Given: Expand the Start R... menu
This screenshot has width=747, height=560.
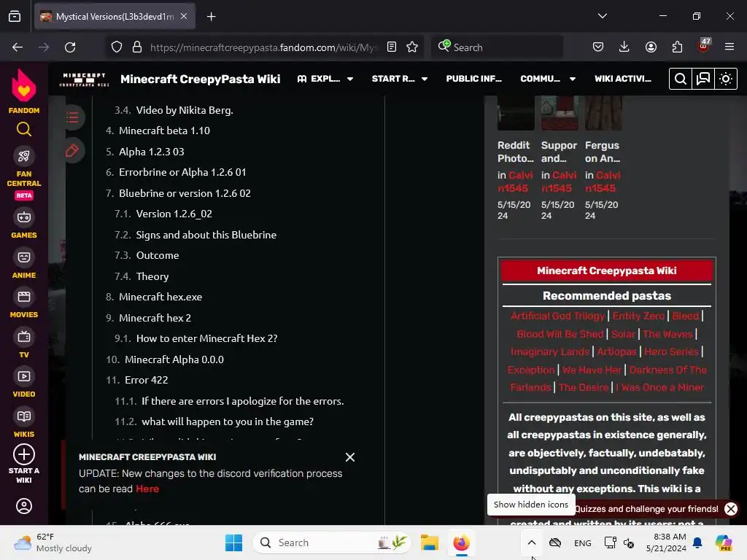Looking at the screenshot, I should (400, 79).
